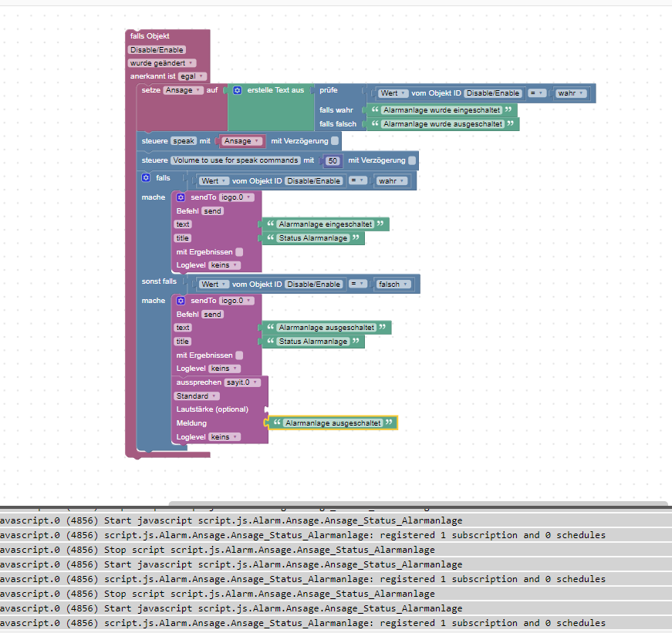Open '=' operator dropdown in falls condition
Viewport: 672px width, 633px height.
[x=357, y=180]
